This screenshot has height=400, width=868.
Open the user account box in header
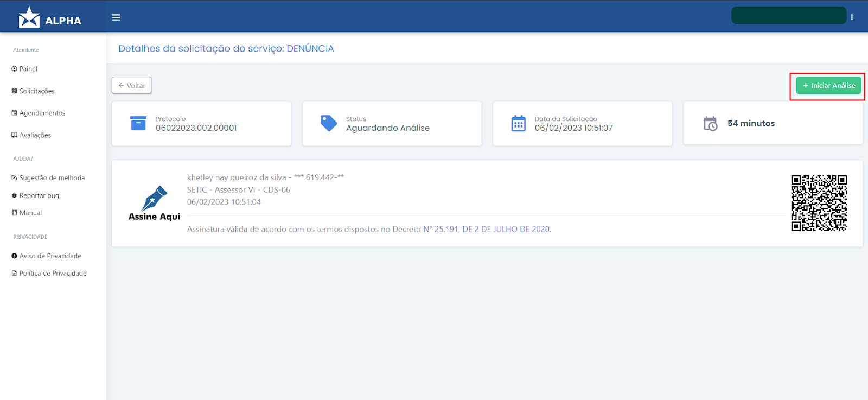[789, 15]
